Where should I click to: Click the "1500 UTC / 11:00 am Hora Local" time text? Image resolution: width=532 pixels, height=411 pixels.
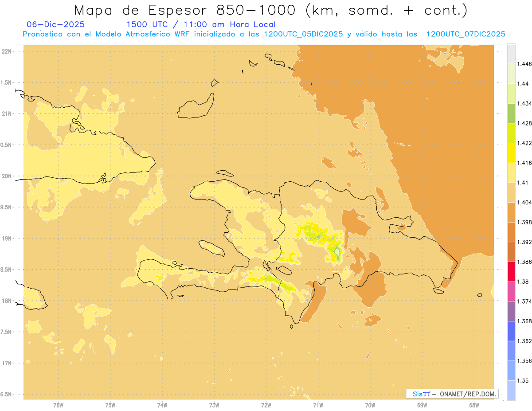click(x=201, y=25)
